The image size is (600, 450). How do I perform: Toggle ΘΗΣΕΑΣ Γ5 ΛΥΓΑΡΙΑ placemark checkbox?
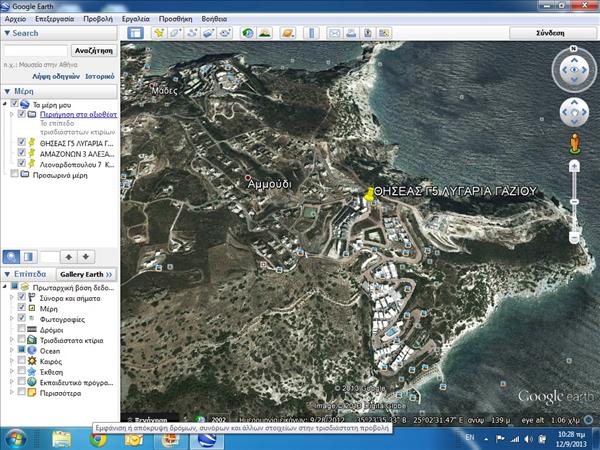coord(22,142)
